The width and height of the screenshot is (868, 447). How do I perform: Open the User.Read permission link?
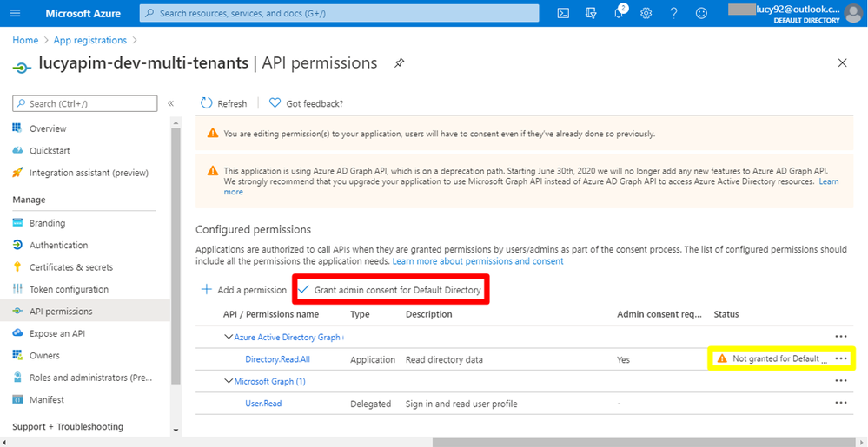pos(263,404)
